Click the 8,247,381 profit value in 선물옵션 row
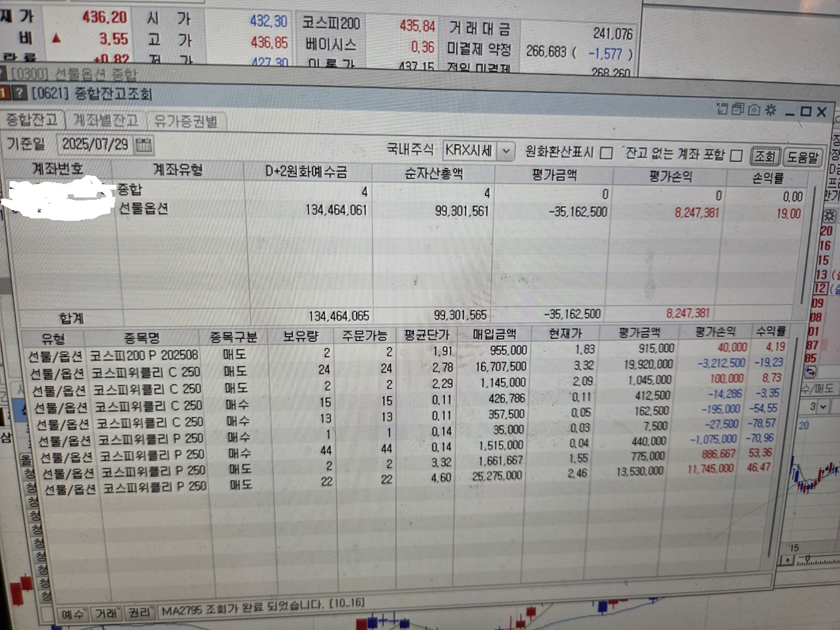 pyautogui.click(x=696, y=212)
